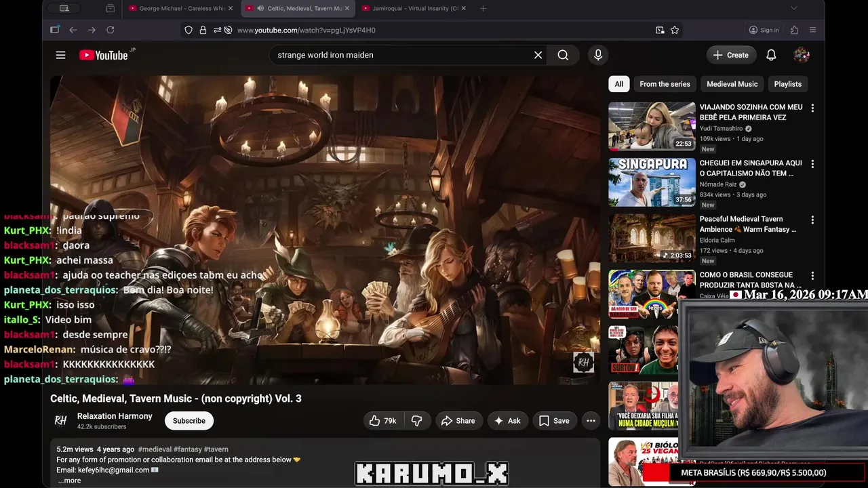Open a new browser tab with plus
Image resolution: width=868 pixels, height=488 pixels.
tap(483, 8)
